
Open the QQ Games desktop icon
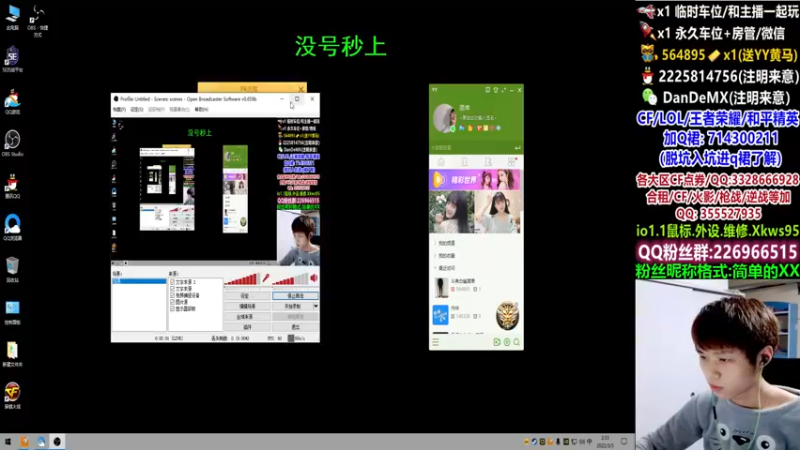tap(12, 101)
